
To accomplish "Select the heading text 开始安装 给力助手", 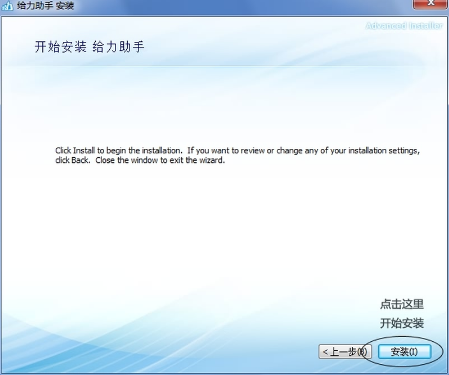I will click(89, 47).
